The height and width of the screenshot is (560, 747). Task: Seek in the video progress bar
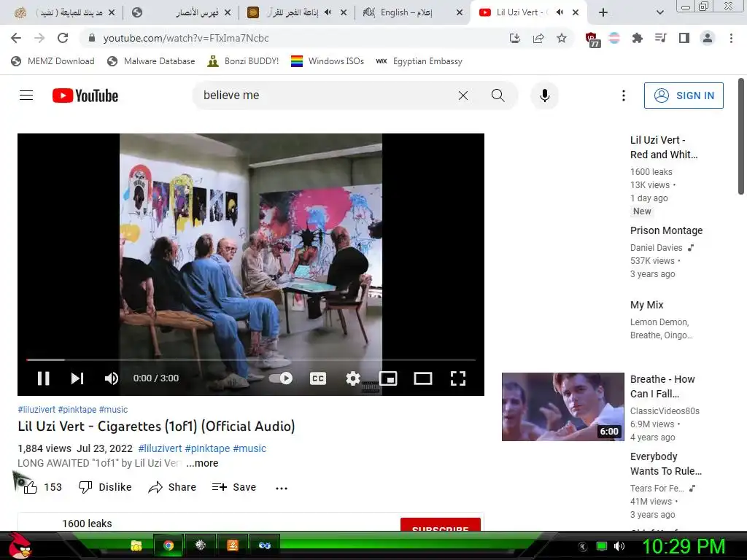(x=251, y=360)
